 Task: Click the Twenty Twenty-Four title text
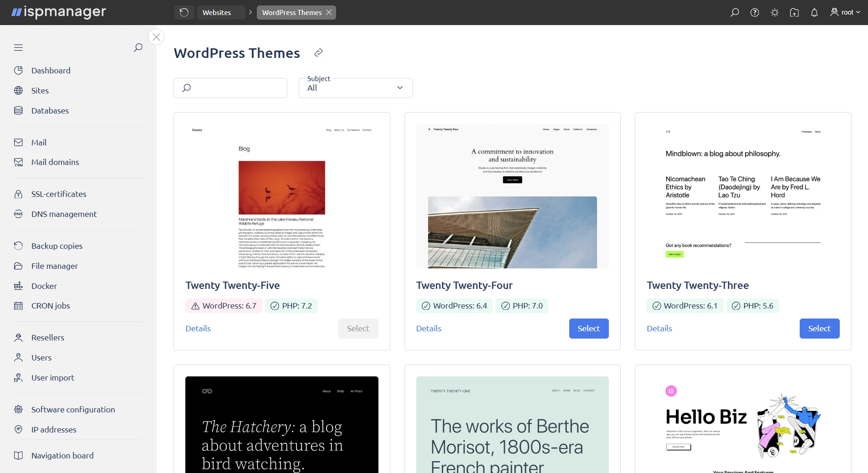(x=465, y=286)
